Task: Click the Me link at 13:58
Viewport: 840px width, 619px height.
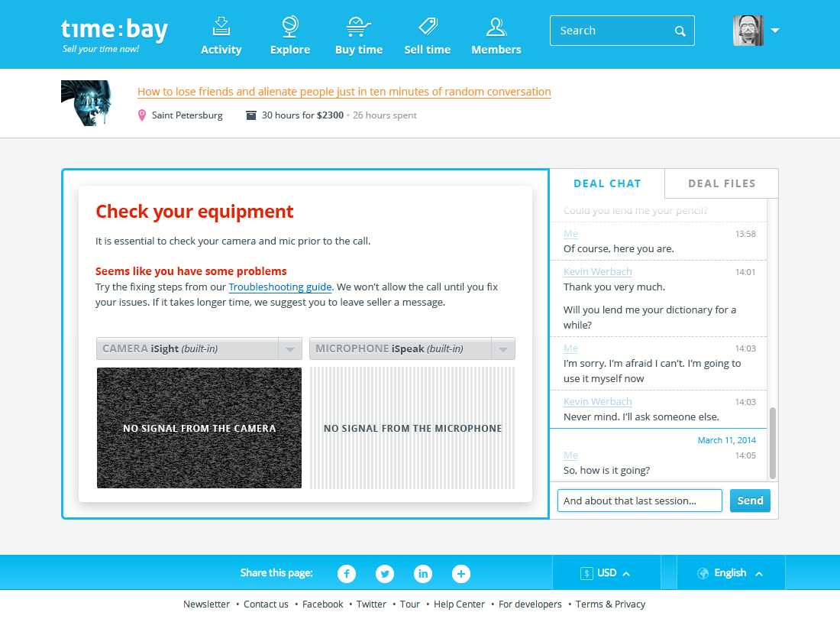Action: [570, 234]
